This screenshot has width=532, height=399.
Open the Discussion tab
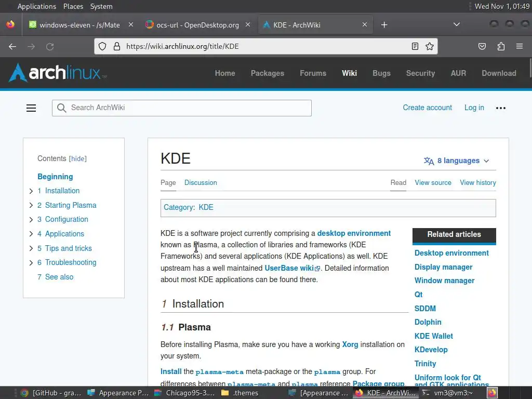click(201, 182)
